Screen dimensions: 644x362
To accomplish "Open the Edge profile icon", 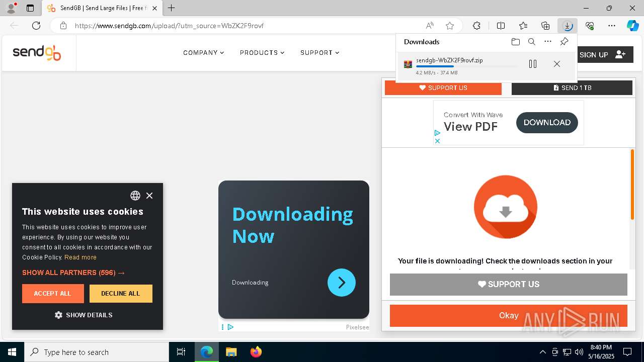I will [11, 8].
